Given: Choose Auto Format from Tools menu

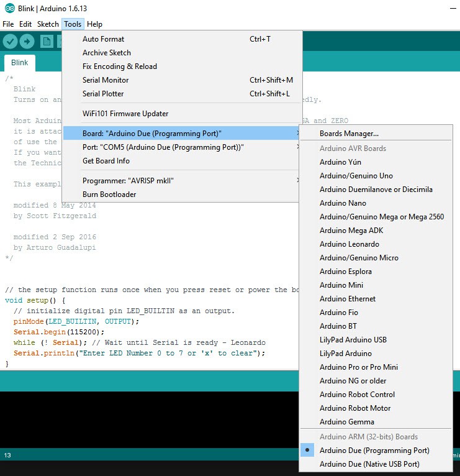Looking at the screenshot, I should click(x=181, y=39).
